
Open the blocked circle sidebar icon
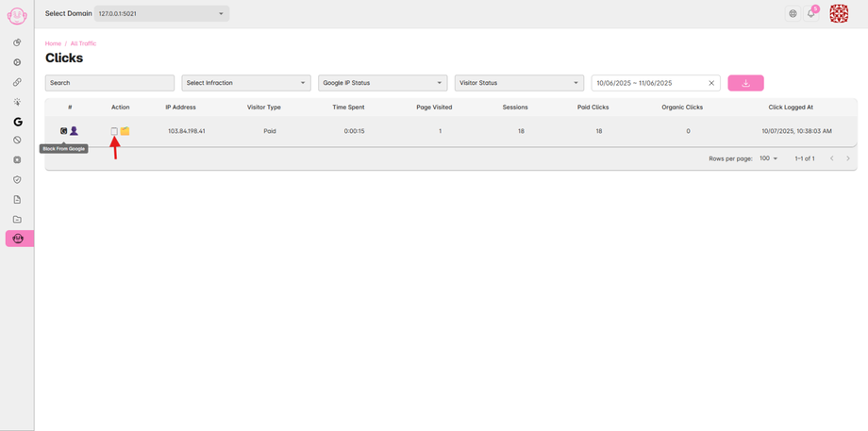coord(17,141)
